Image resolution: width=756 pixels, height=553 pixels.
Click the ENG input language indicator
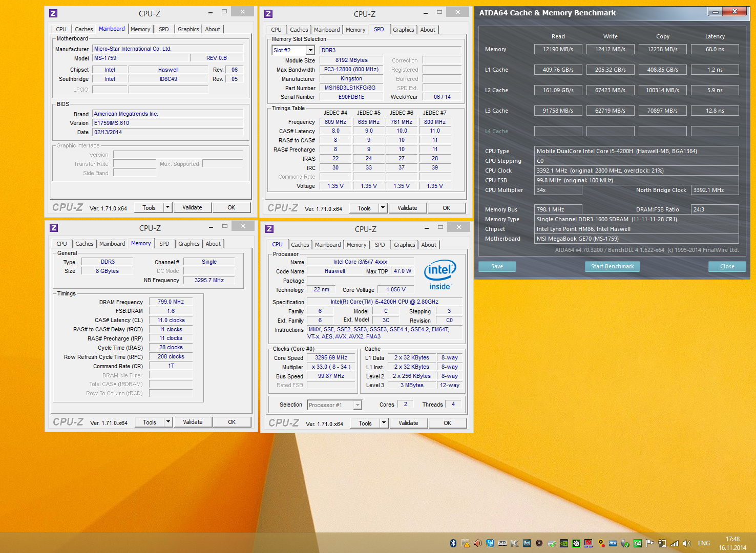pyautogui.click(x=704, y=543)
